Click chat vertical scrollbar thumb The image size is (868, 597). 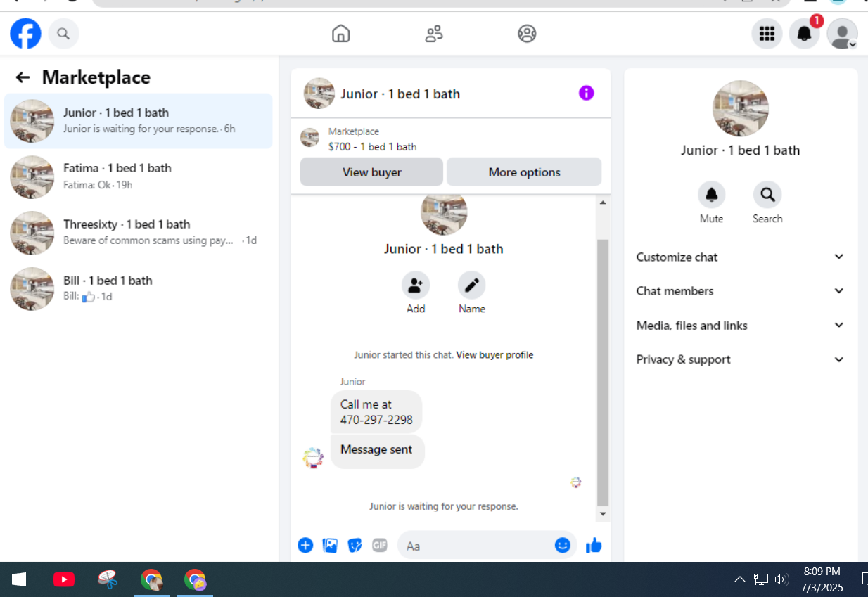(603, 373)
